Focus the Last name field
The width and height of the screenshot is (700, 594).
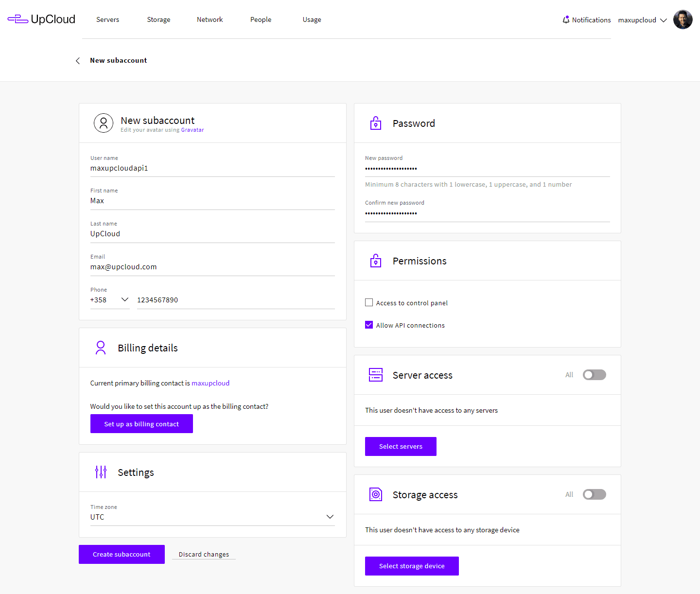(212, 234)
